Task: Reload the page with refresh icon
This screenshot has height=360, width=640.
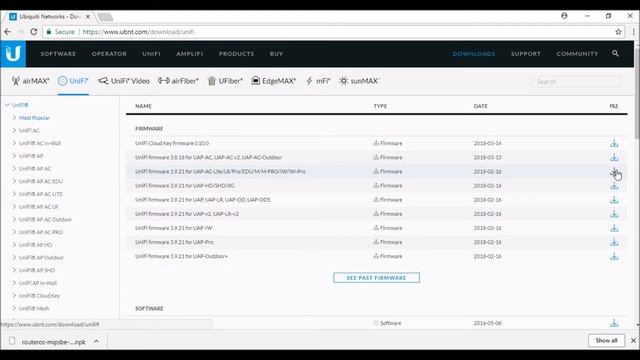Action: click(x=34, y=31)
